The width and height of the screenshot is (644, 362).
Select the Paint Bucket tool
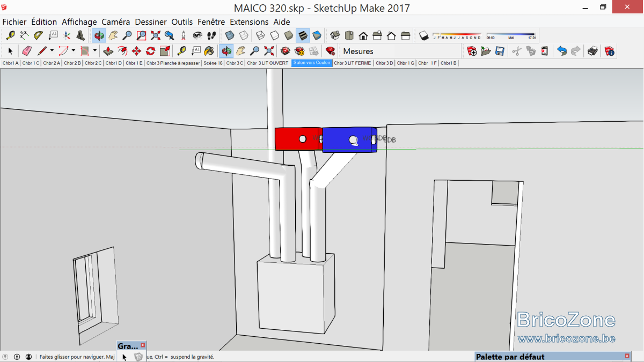209,51
